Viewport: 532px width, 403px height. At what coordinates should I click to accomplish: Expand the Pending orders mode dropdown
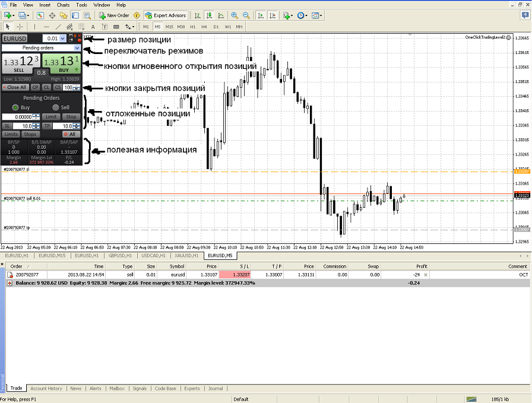(77, 47)
